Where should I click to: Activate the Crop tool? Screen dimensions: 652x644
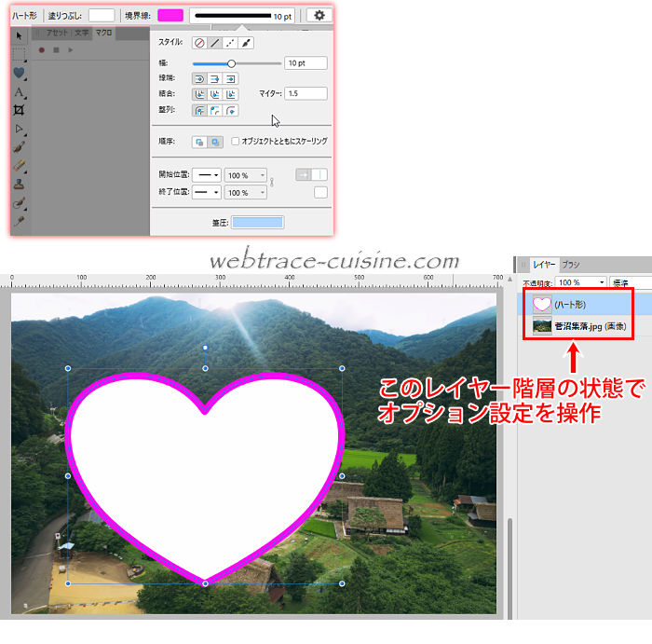tap(19, 110)
